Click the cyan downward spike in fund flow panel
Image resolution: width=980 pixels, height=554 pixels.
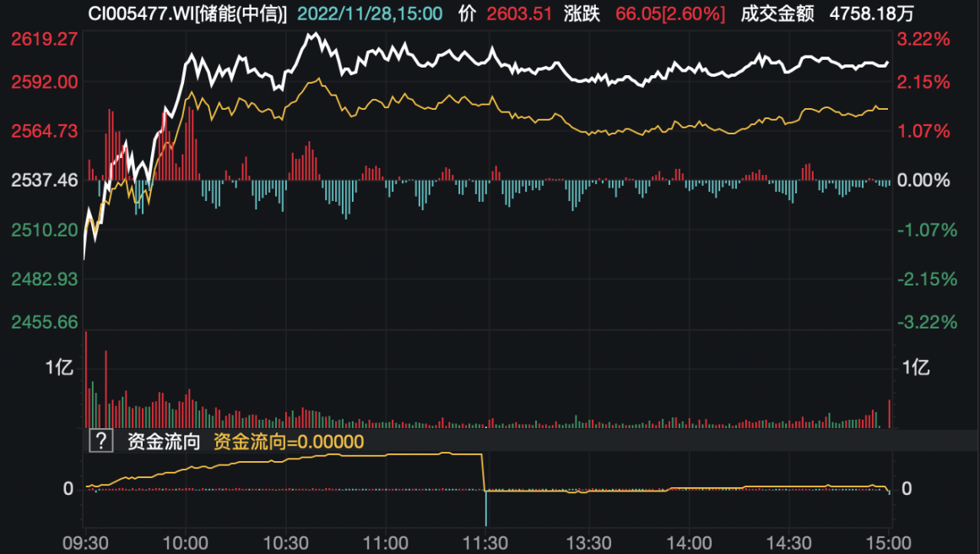(486, 509)
